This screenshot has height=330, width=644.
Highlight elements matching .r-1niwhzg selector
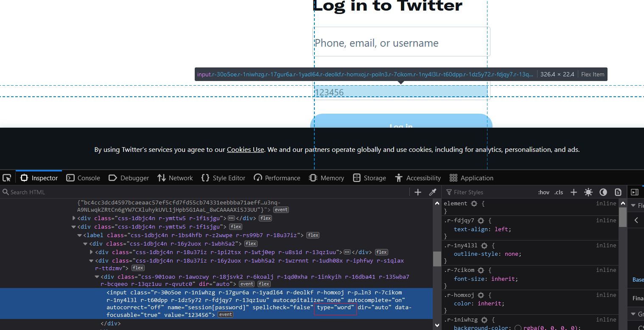(x=484, y=319)
